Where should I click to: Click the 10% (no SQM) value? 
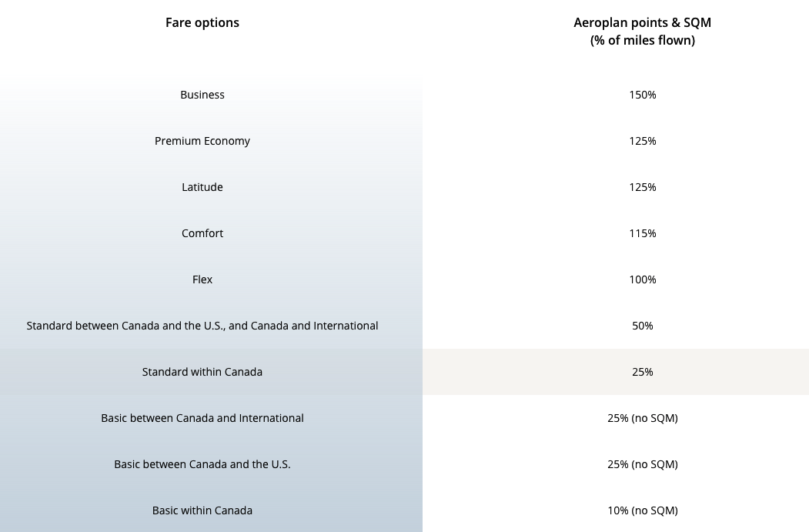coord(642,510)
